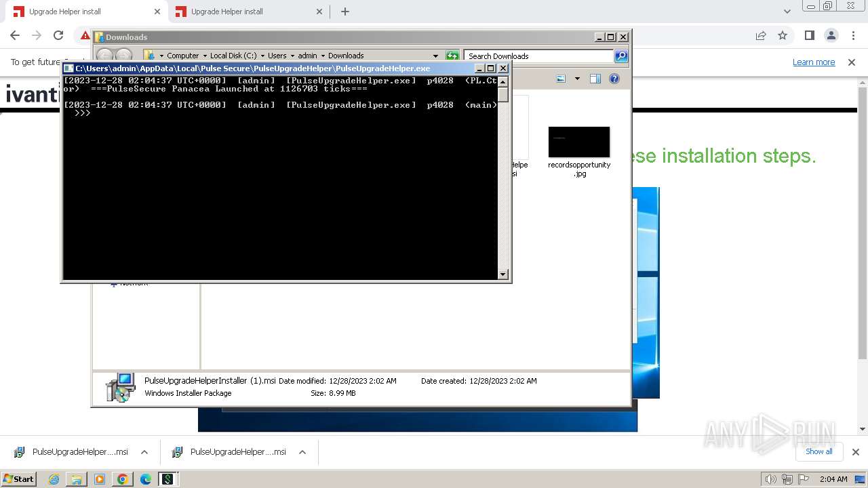Click the msi installer icon in details pane

click(x=121, y=386)
